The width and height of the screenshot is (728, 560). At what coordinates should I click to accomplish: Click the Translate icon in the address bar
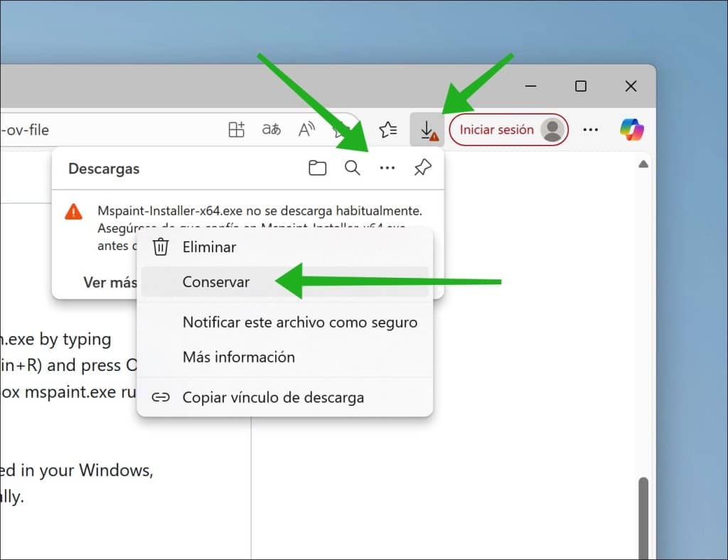click(x=271, y=130)
